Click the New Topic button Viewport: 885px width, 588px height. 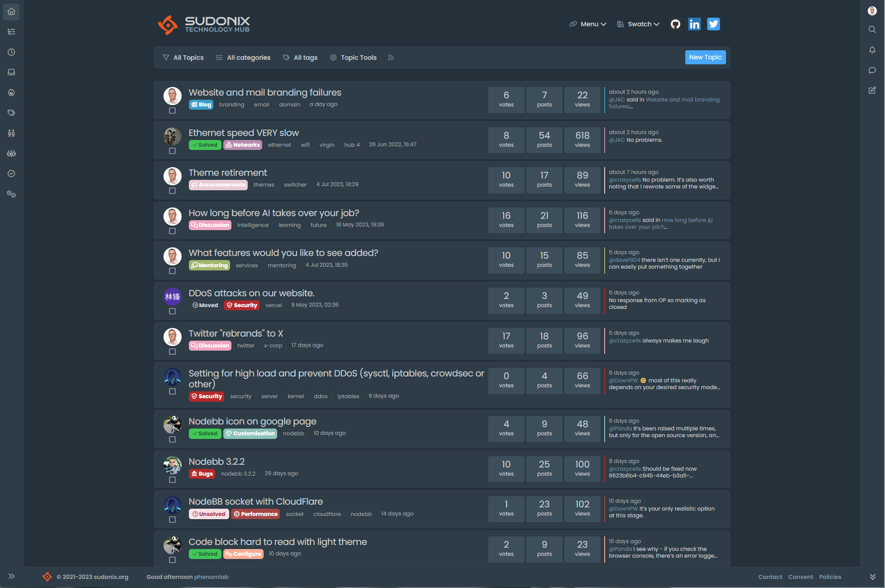point(705,57)
